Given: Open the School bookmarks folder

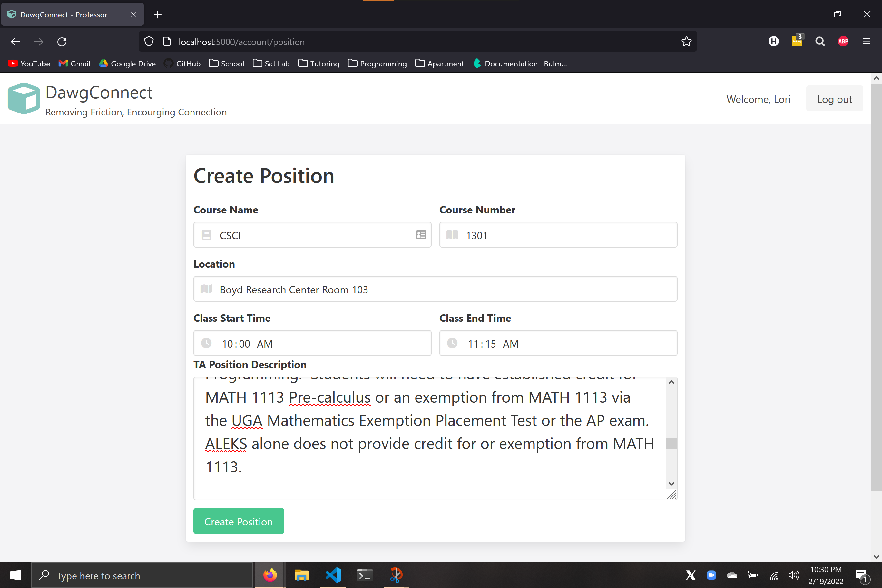Looking at the screenshot, I should coord(227,64).
